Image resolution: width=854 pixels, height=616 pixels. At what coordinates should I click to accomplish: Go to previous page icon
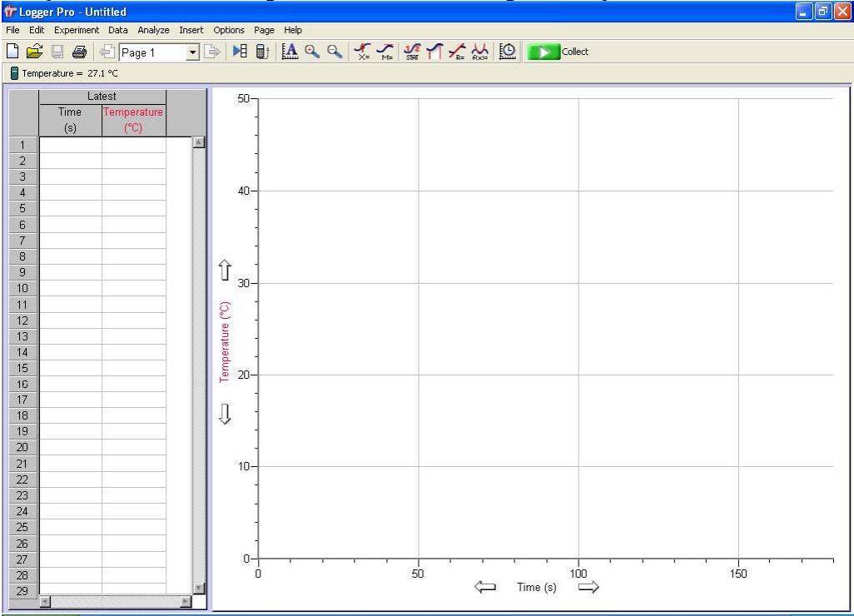coord(107,52)
